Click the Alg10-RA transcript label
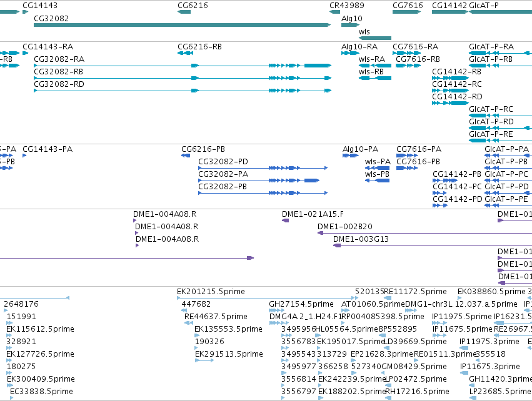The height and width of the screenshot is (401, 532). [359, 47]
